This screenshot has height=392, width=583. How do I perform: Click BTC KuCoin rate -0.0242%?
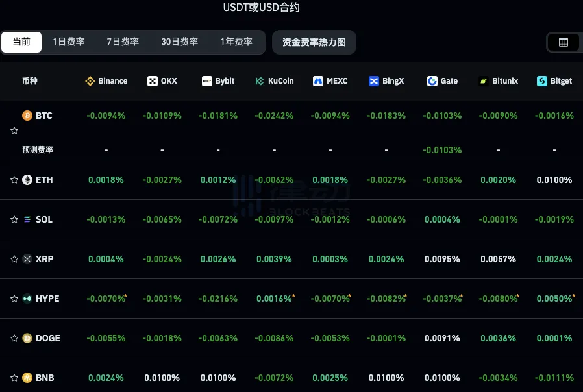pyautogui.click(x=274, y=116)
